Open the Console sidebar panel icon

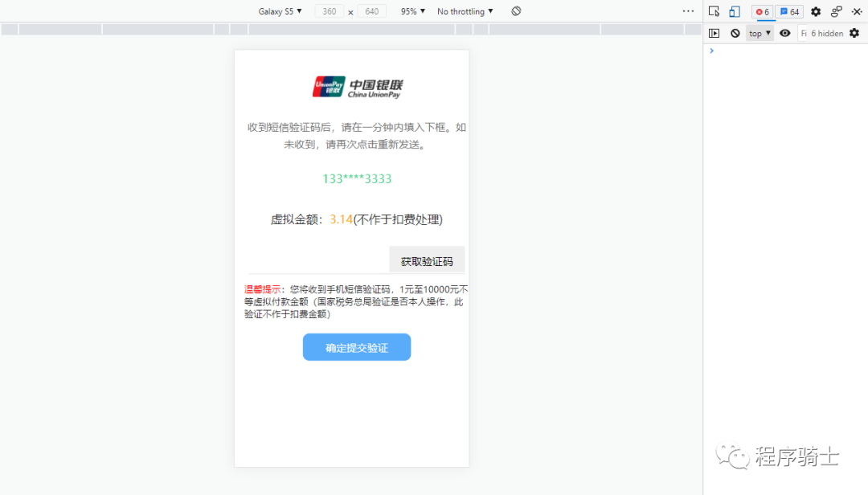tap(714, 32)
